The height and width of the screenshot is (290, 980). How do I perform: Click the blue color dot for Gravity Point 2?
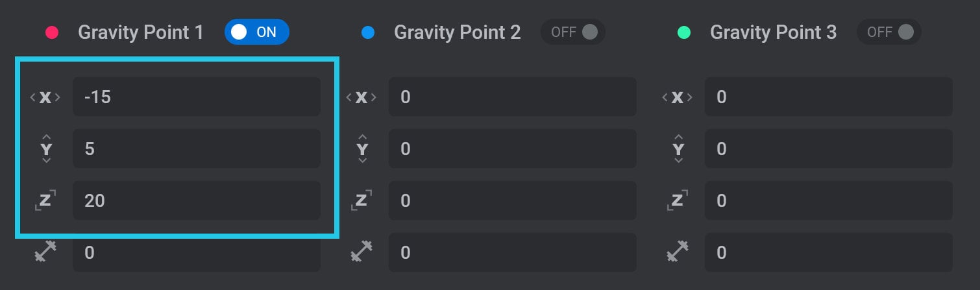(x=368, y=32)
